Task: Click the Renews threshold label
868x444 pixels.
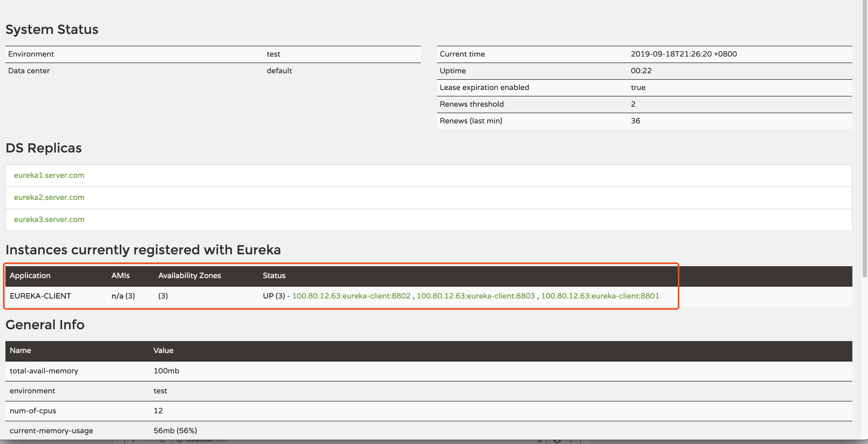Action: tap(472, 104)
